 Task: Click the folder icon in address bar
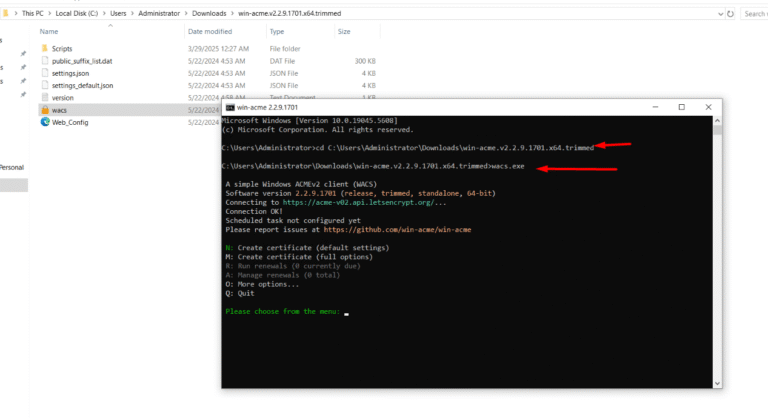(6, 13)
